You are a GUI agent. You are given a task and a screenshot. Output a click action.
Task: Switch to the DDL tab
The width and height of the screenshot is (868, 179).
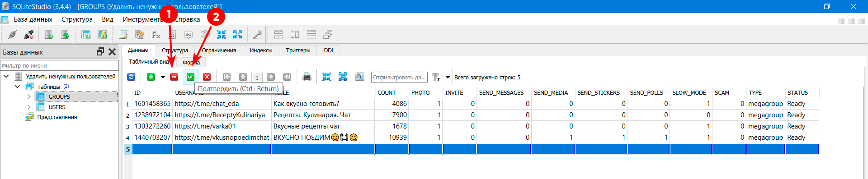click(329, 50)
